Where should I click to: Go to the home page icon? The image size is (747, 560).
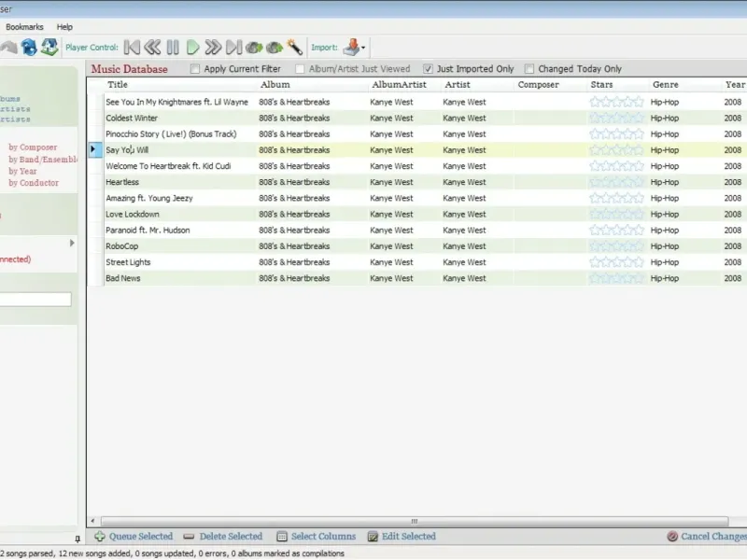tap(49, 48)
